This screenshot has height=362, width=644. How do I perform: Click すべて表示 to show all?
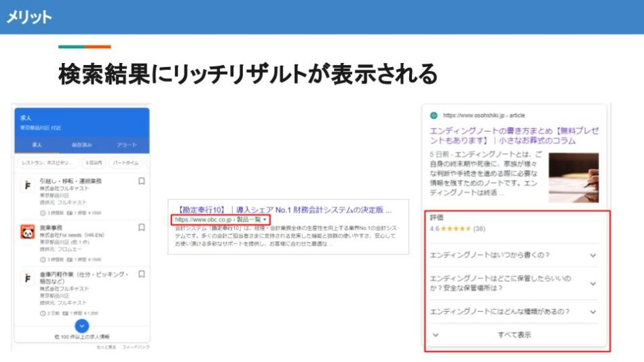click(x=514, y=335)
